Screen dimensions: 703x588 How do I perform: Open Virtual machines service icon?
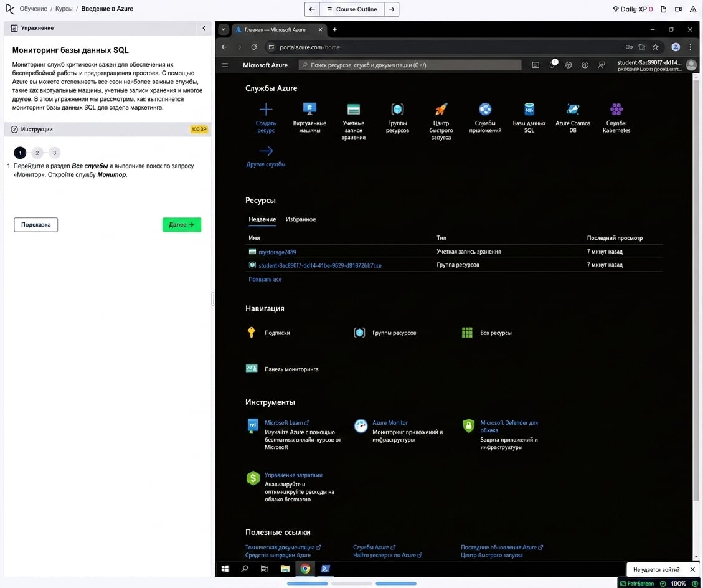[309, 109]
